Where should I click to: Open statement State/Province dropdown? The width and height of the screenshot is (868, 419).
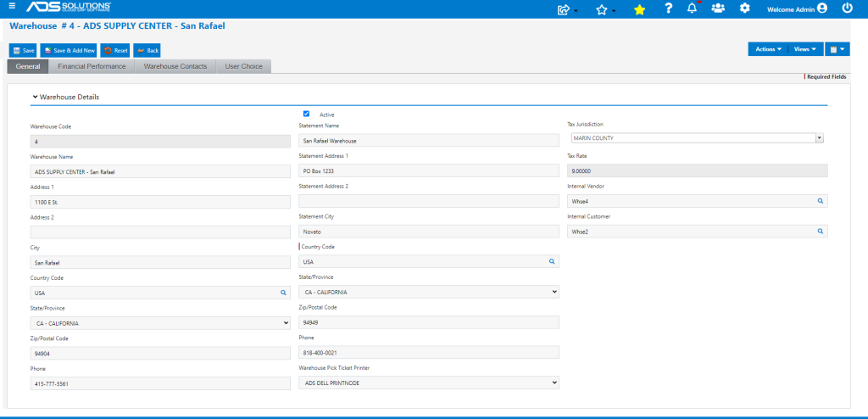click(428, 292)
